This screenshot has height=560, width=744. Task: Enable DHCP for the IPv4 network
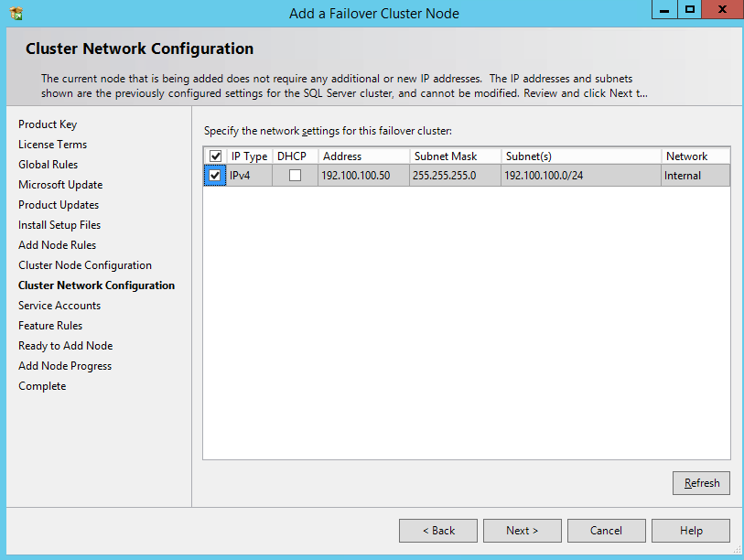coord(295,176)
